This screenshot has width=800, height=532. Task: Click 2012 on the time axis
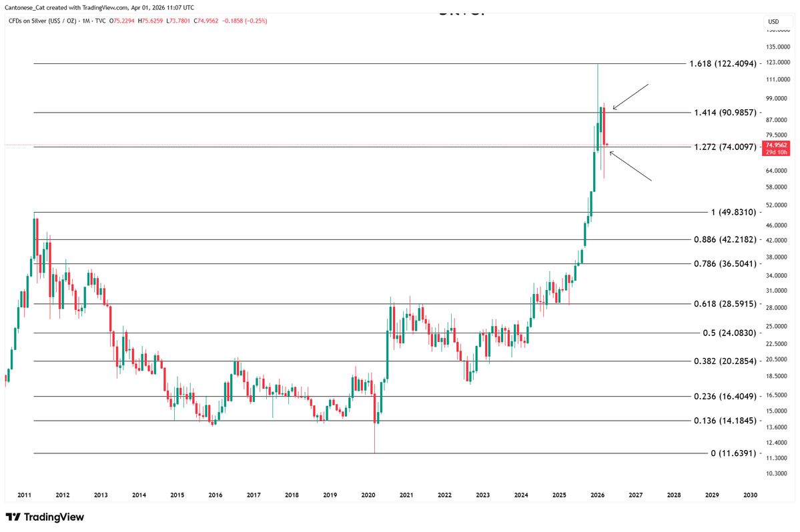coord(63,495)
